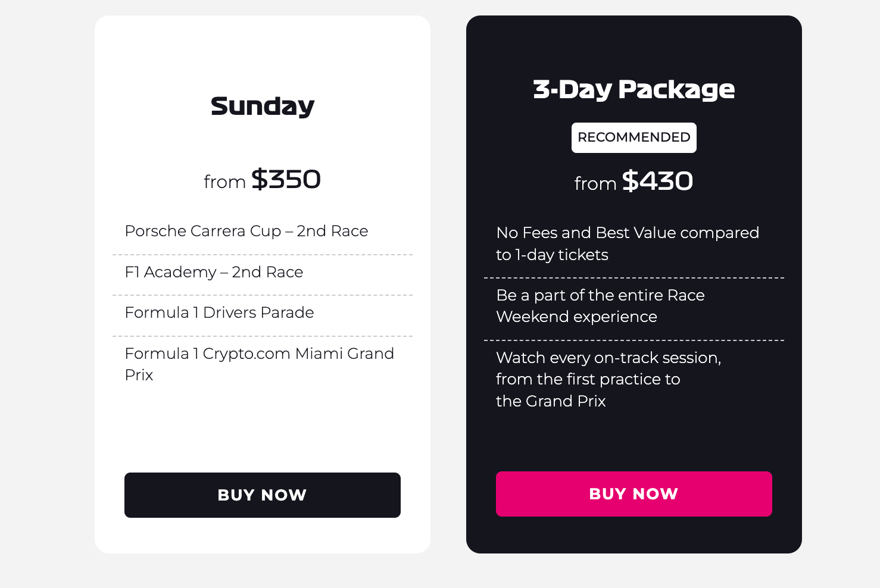Click the F1 Academy 2nd Race item
Viewport: 880px width, 588px height.
tap(214, 272)
